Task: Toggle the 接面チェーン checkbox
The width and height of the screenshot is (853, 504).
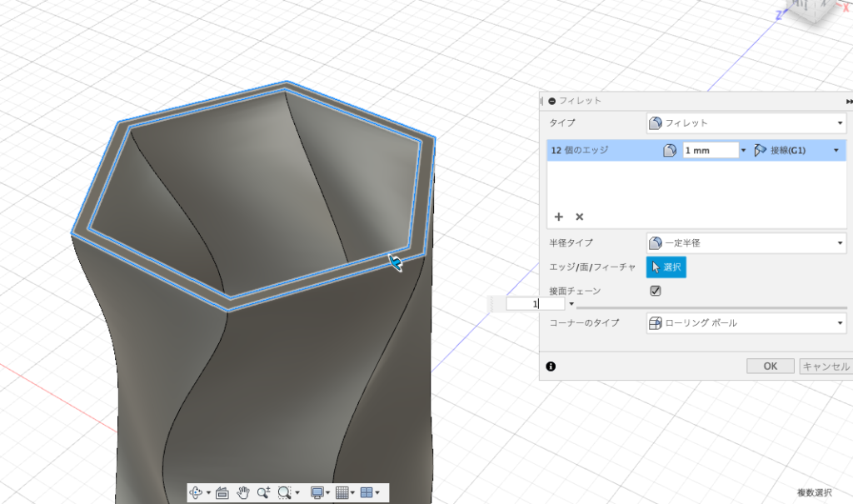Action: [x=656, y=291]
